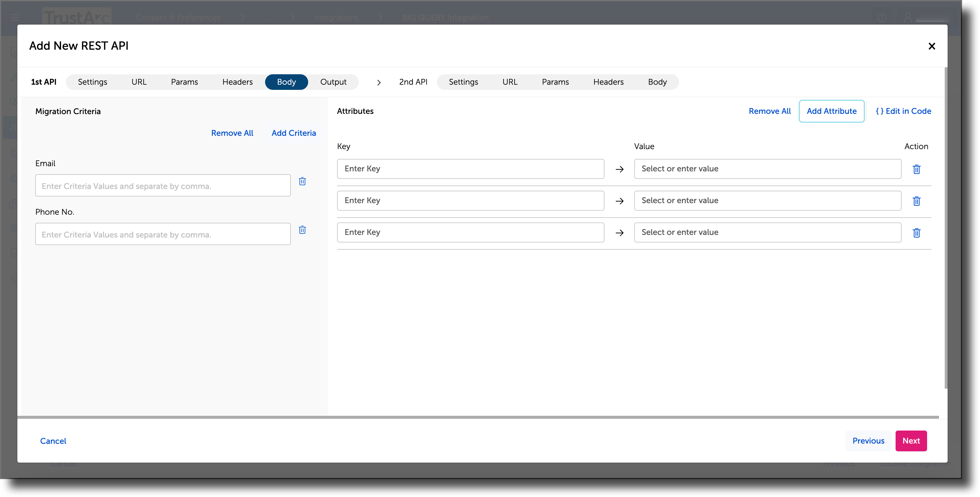
Task: Click the chevron between 1st and 2nd API
Action: [378, 83]
